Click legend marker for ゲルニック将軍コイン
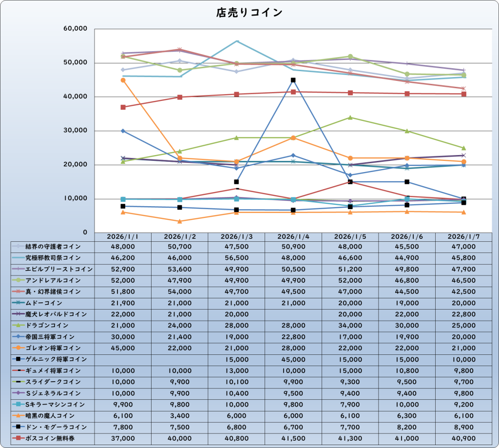This screenshot has height=448, width=499. [19, 359]
